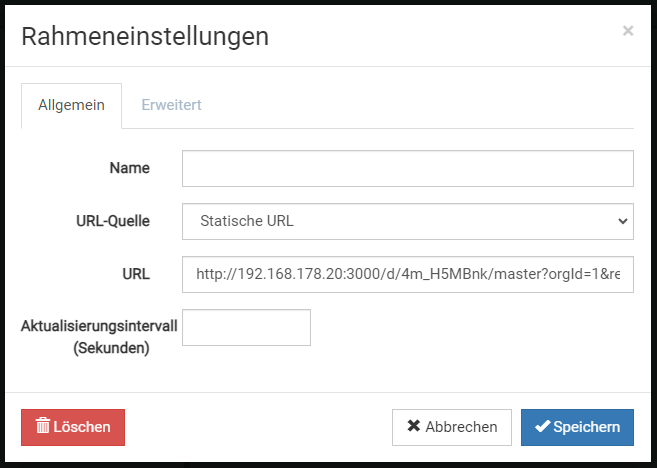Screen dimensions: 657x468
Task: Click the trash icon on Löschen button
Action: click(x=43, y=426)
